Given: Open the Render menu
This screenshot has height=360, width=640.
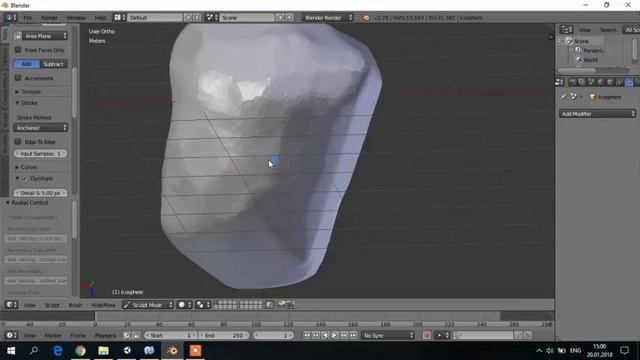Looking at the screenshot, I should tap(49, 18).
